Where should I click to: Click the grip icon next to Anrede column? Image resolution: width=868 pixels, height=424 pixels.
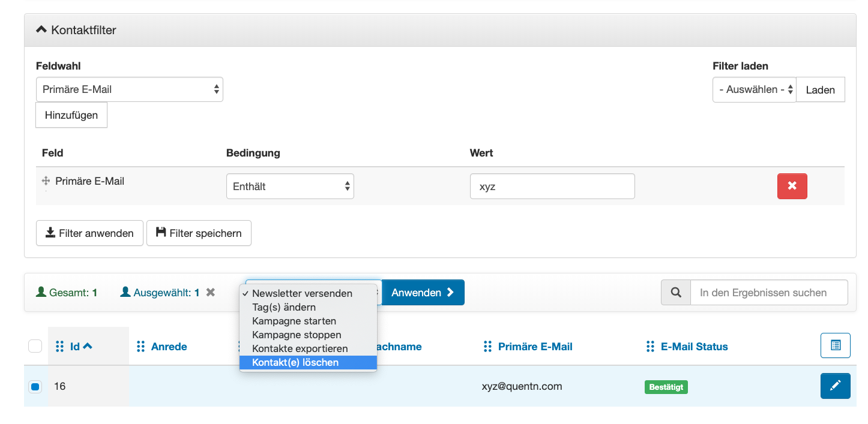[x=140, y=347]
